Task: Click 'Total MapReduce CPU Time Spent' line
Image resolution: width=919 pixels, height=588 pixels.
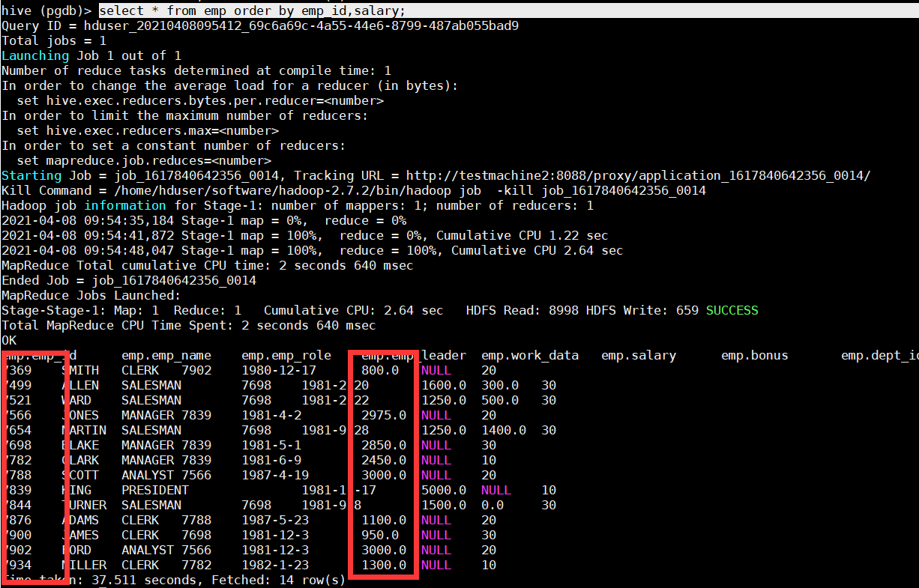Action: click(x=189, y=325)
